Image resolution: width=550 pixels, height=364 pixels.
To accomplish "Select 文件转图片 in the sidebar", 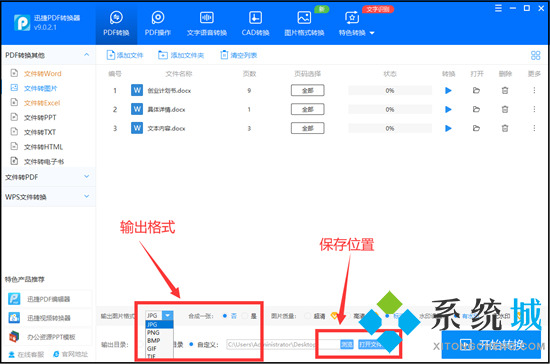I will 40,88.
